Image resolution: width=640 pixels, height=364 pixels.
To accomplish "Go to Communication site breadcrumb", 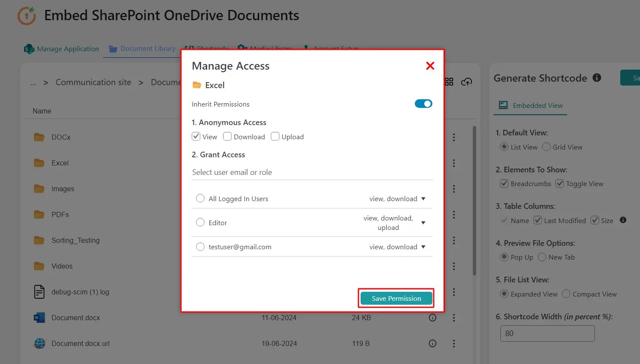I will point(93,82).
